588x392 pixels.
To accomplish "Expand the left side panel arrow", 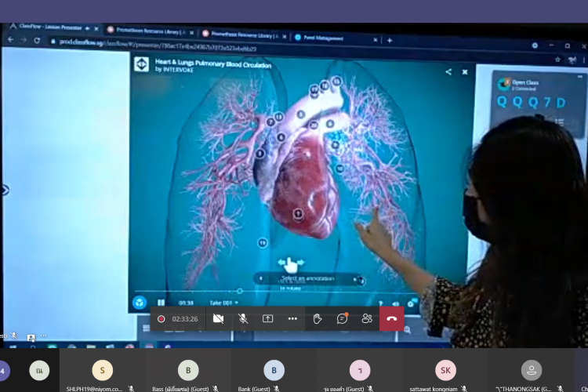I will 5,190.
